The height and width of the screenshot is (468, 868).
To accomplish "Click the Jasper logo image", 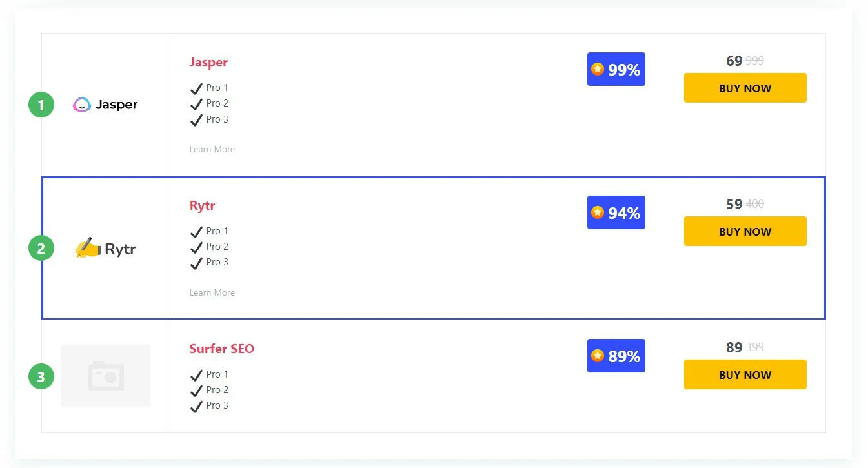I will [105, 105].
